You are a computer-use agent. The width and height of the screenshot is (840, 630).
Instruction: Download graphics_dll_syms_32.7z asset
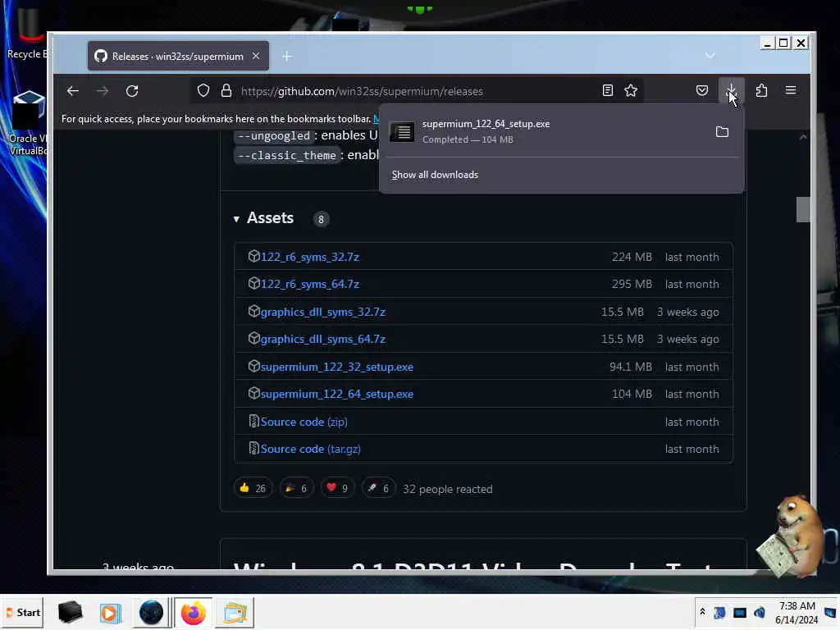click(323, 312)
